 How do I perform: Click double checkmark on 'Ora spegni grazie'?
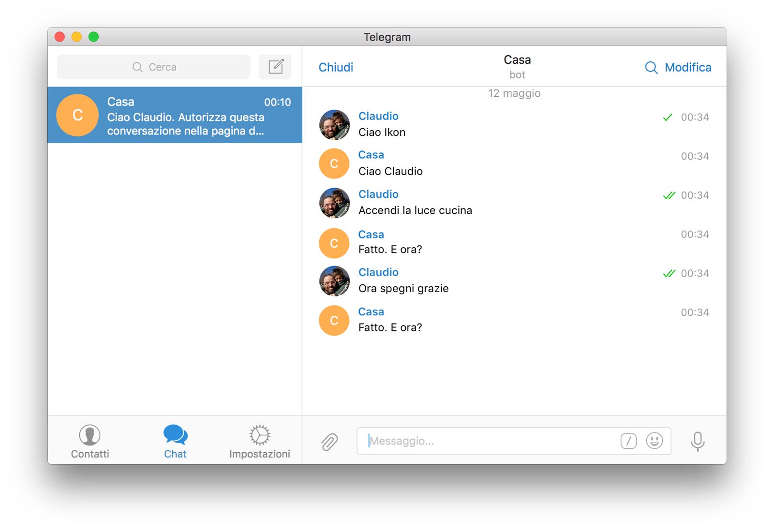click(669, 273)
